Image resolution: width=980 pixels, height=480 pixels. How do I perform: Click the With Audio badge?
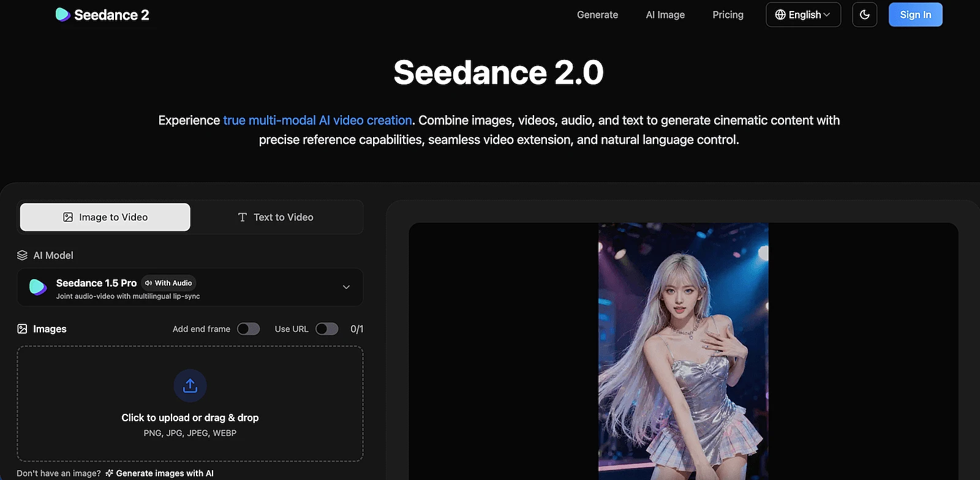[x=168, y=283]
